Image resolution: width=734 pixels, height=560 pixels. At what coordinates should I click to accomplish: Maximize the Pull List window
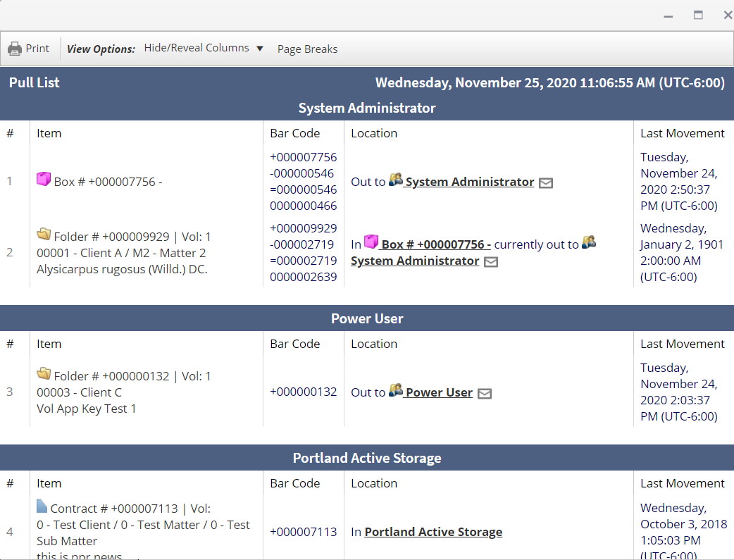click(x=698, y=15)
